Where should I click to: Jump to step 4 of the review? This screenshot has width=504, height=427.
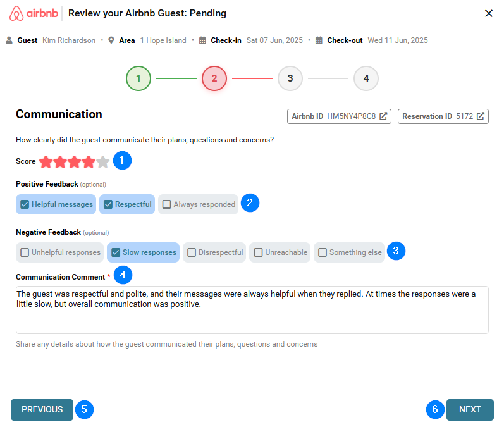[366, 78]
